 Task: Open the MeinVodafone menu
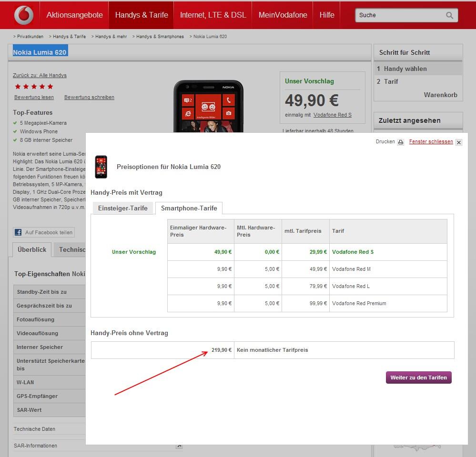pyautogui.click(x=283, y=15)
